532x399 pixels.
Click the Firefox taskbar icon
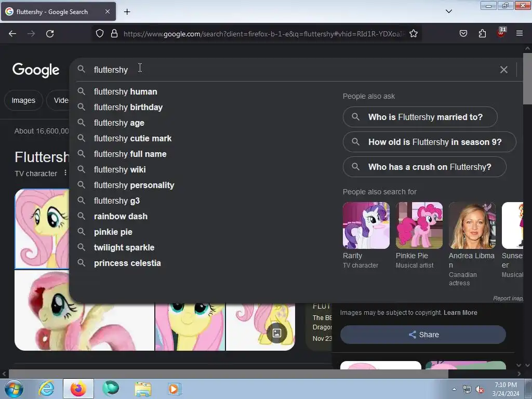78,389
